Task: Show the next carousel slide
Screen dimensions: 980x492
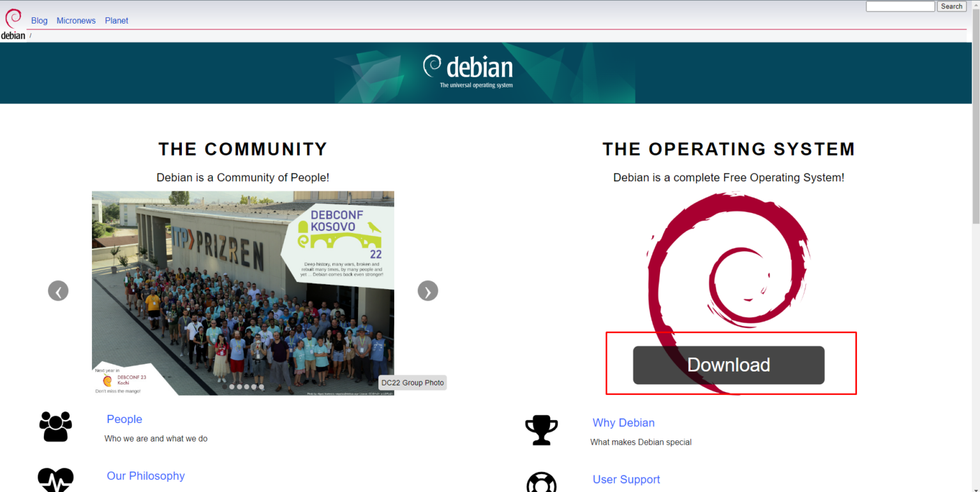Action: (427, 291)
